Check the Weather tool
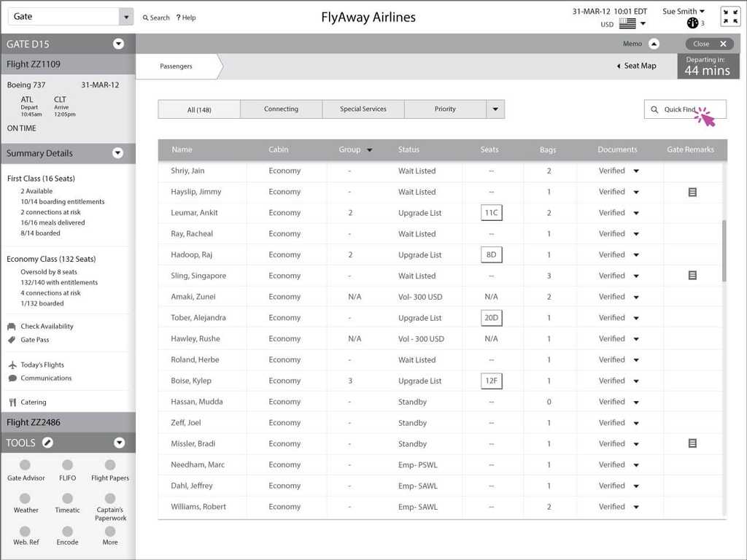The image size is (747, 560). pyautogui.click(x=26, y=500)
